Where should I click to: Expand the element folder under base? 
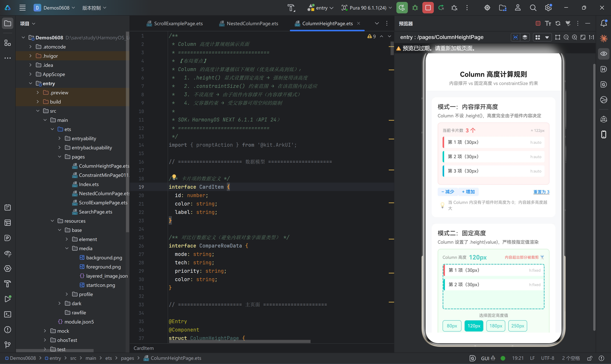tap(67, 239)
